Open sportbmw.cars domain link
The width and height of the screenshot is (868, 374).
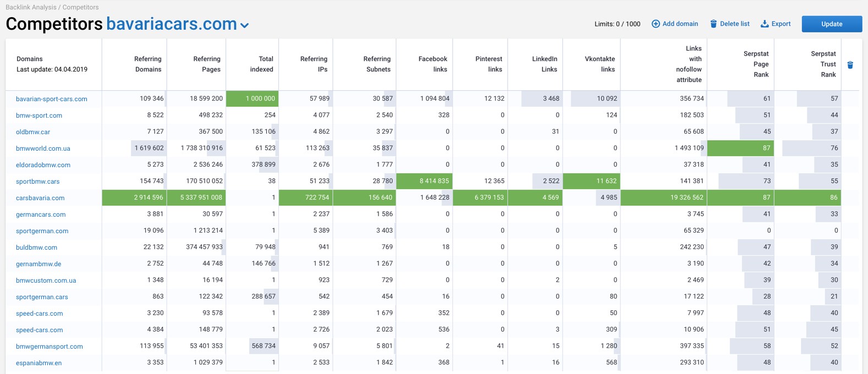coord(37,182)
